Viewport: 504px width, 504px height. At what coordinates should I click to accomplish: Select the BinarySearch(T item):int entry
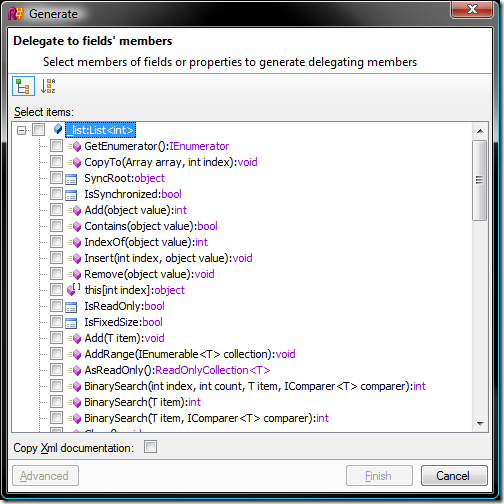click(x=142, y=402)
